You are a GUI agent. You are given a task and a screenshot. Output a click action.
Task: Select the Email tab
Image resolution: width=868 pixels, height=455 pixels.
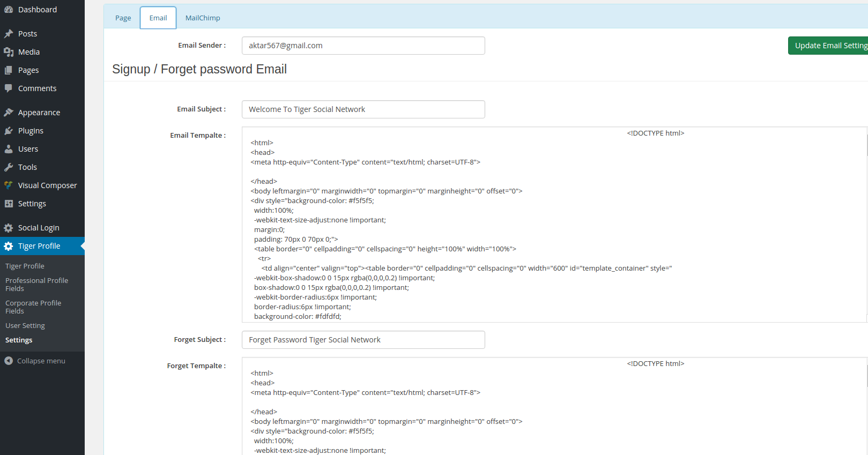158,18
